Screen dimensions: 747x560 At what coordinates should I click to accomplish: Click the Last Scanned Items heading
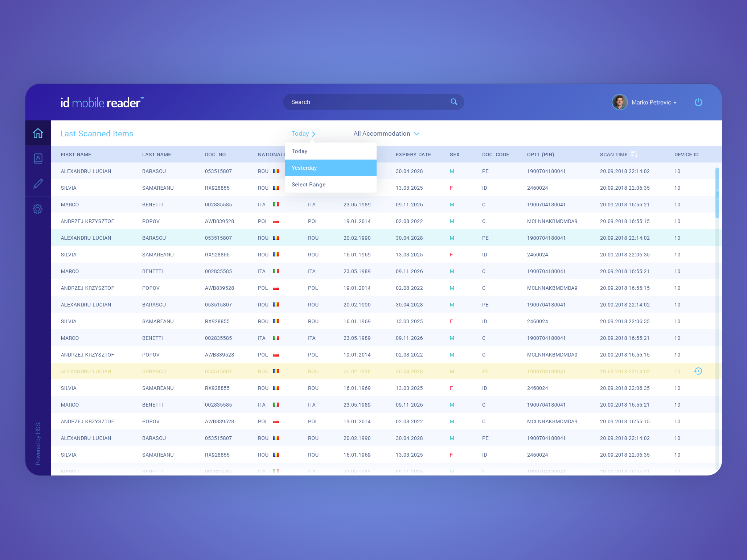pyautogui.click(x=97, y=133)
